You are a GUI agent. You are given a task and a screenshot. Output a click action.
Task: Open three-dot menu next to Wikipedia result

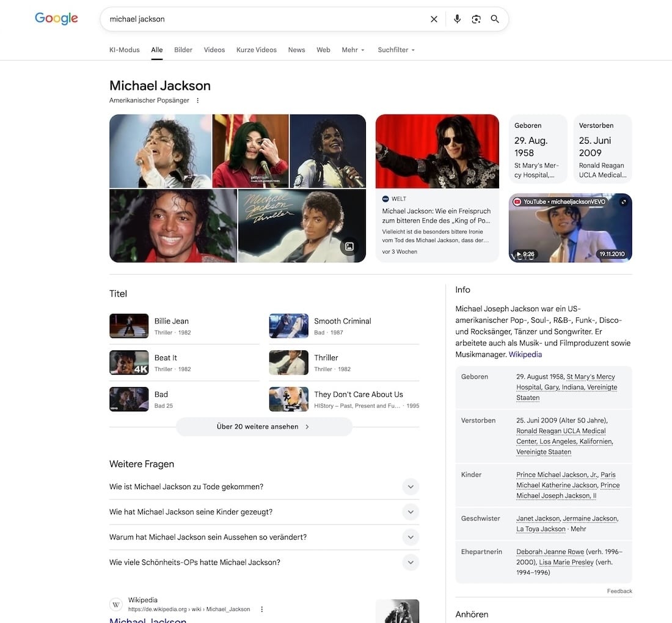tap(262, 610)
